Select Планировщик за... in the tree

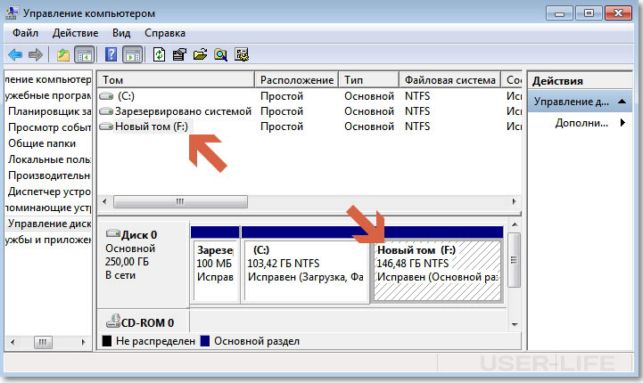(50, 111)
